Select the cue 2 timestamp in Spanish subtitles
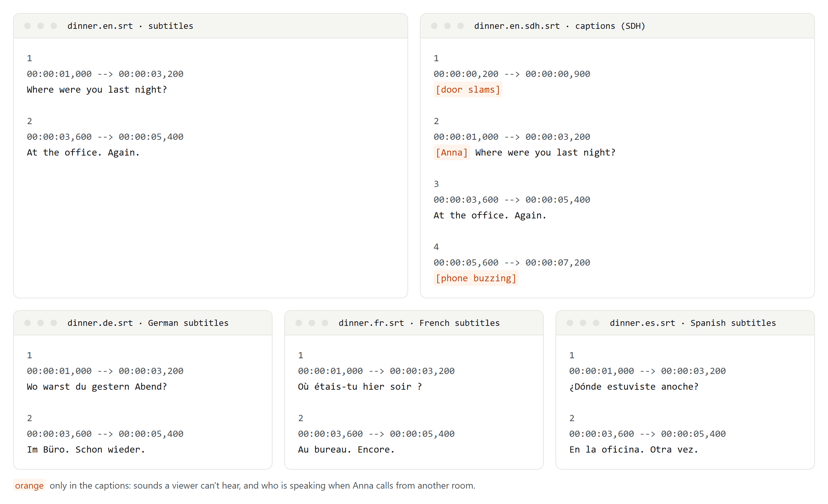Viewport: 828px width, 504px height. coord(648,434)
